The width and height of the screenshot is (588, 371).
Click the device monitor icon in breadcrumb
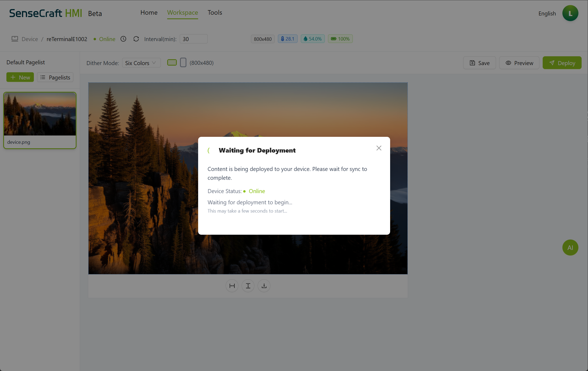(x=15, y=39)
